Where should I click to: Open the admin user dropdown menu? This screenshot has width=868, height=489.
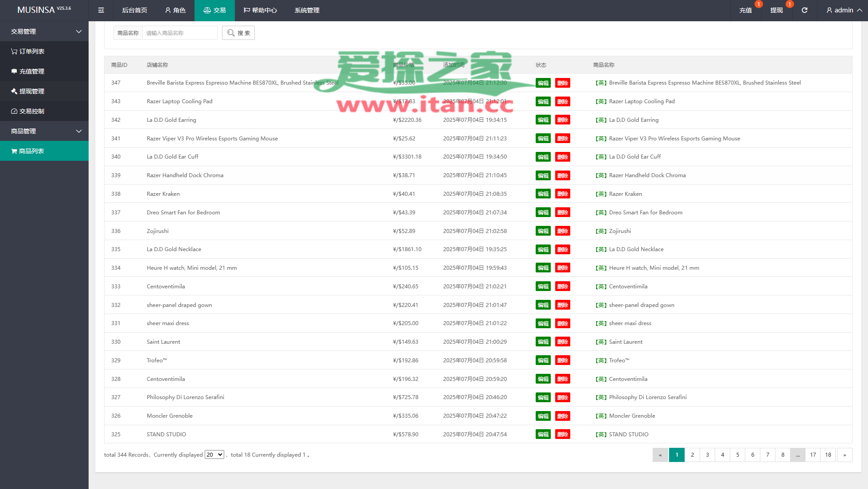(844, 10)
